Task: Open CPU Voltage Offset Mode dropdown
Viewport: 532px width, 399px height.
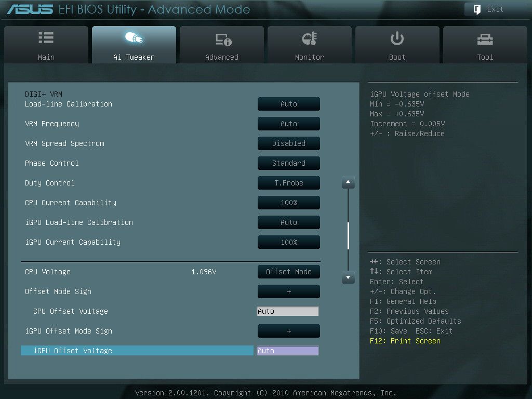Action: (289, 271)
